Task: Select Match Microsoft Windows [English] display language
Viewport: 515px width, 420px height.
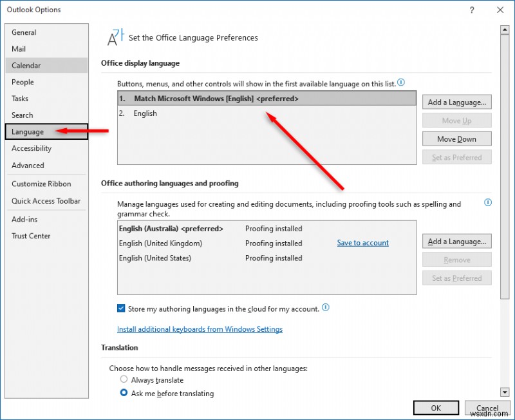Action: tap(267, 99)
